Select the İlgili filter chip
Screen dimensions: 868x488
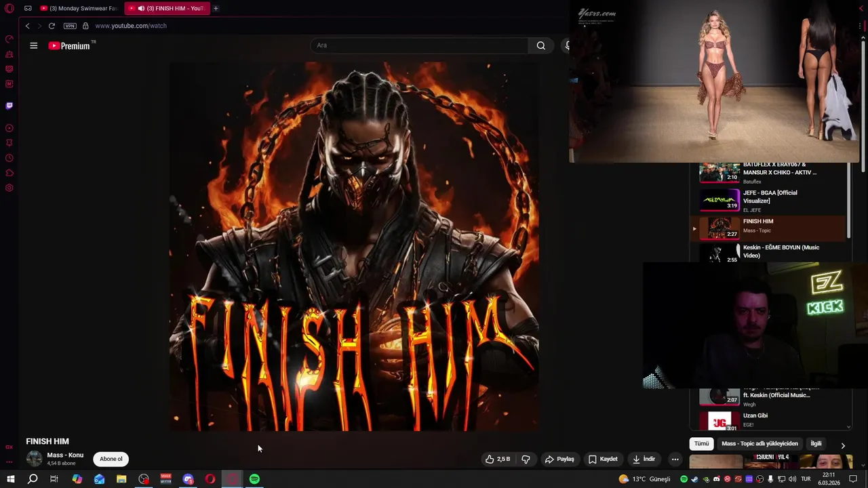[816, 443]
